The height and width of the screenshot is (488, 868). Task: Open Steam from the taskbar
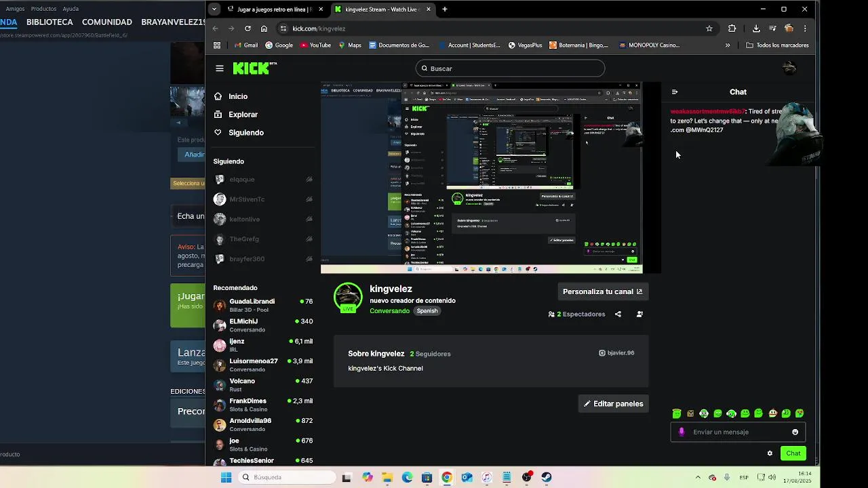pos(547,477)
